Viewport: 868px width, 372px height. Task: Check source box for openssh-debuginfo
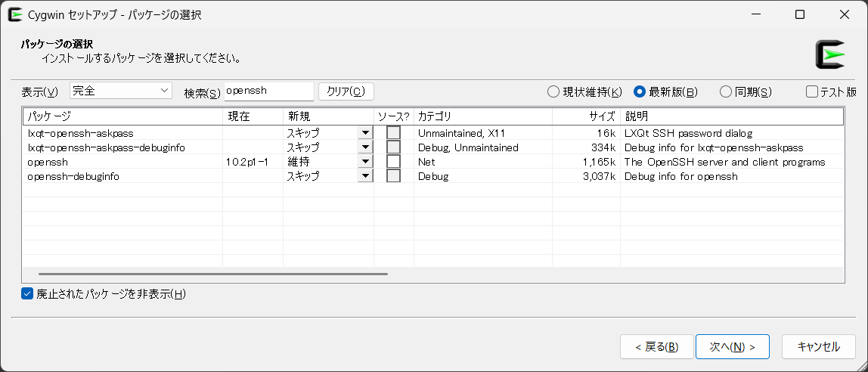pyautogui.click(x=394, y=176)
